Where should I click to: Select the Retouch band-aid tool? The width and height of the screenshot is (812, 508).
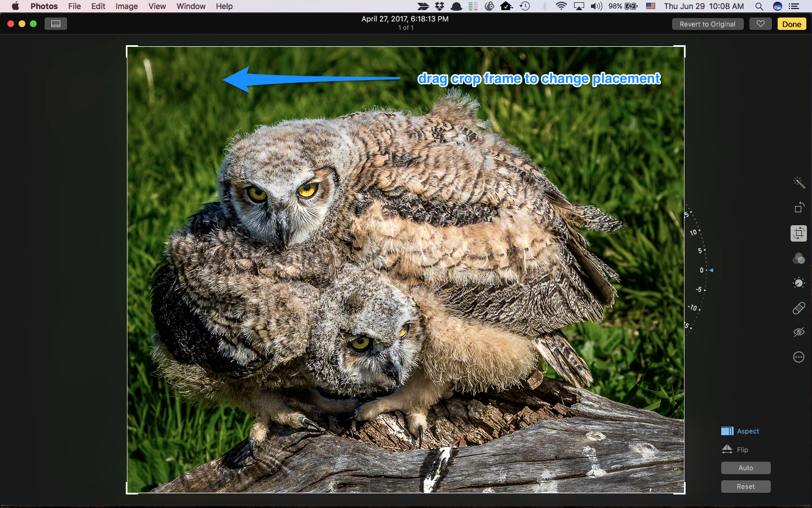[x=798, y=308]
